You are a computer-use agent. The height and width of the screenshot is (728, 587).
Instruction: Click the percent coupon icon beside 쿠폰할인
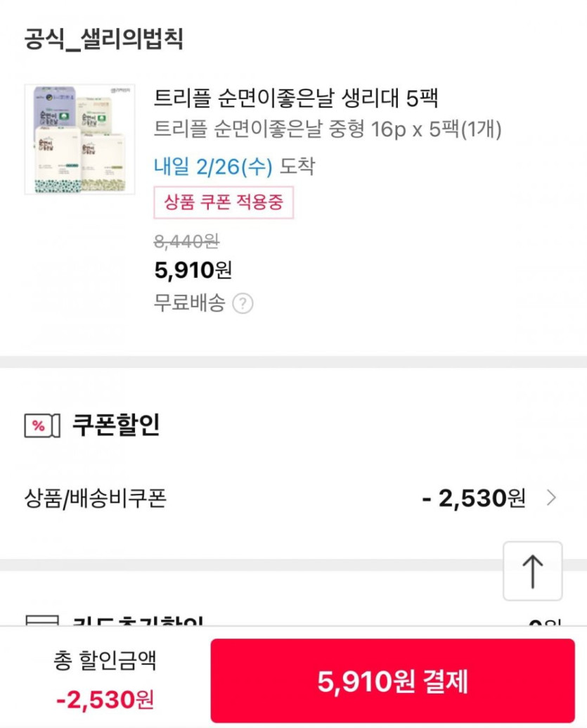(38, 426)
